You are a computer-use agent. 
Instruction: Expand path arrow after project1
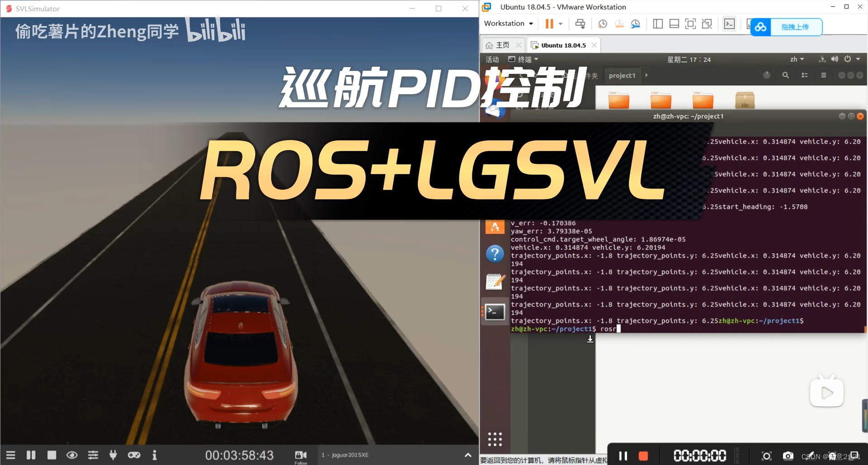pos(646,76)
